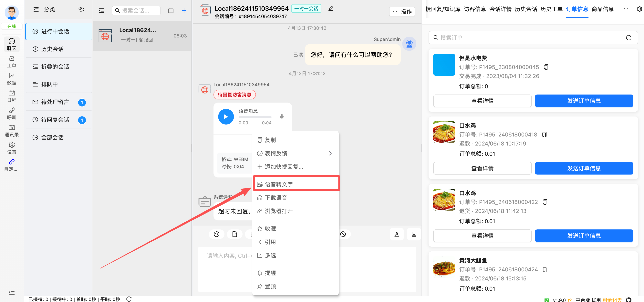Image resolution: width=644 pixels, height=302 pixels.
Task: Open the 数据 statistics sidebar icon
Action: click(x=12, y=79)
